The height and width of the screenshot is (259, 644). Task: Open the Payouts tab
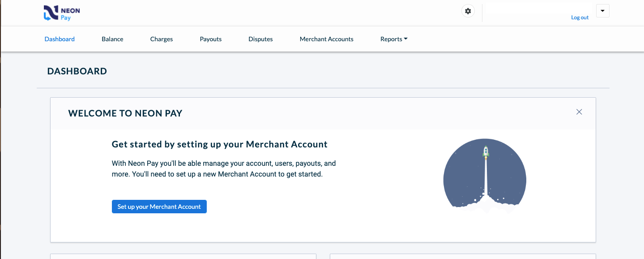coord(211,39)
